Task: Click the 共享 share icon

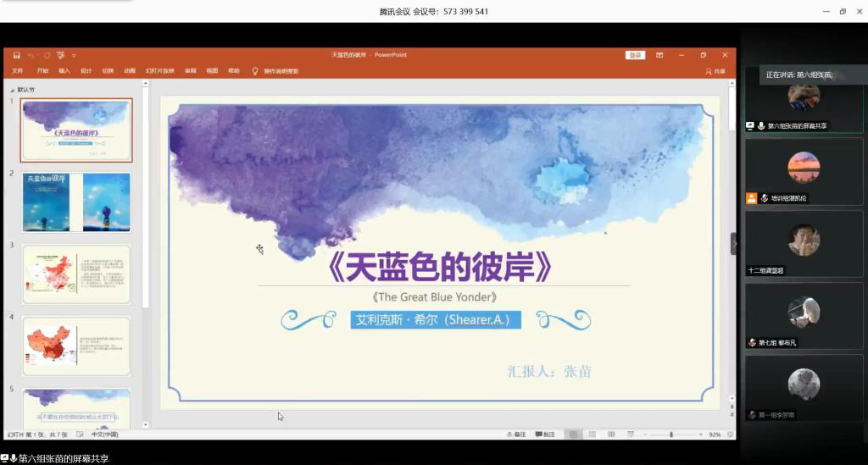Action: [715, 71]
